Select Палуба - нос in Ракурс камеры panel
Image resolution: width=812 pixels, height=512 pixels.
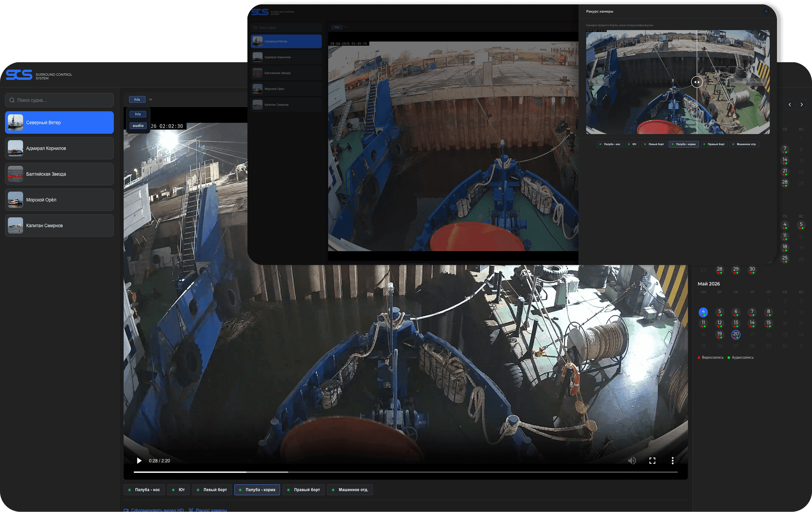click(x=610, y=144)
